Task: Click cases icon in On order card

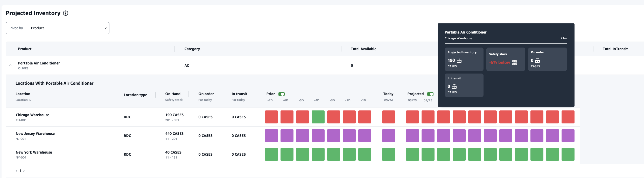Action: [537, 60]
